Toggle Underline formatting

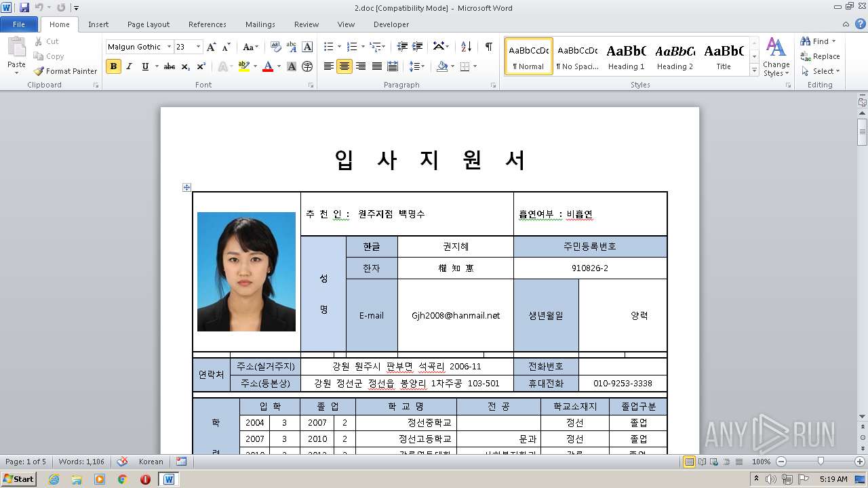tap(145, 66)
